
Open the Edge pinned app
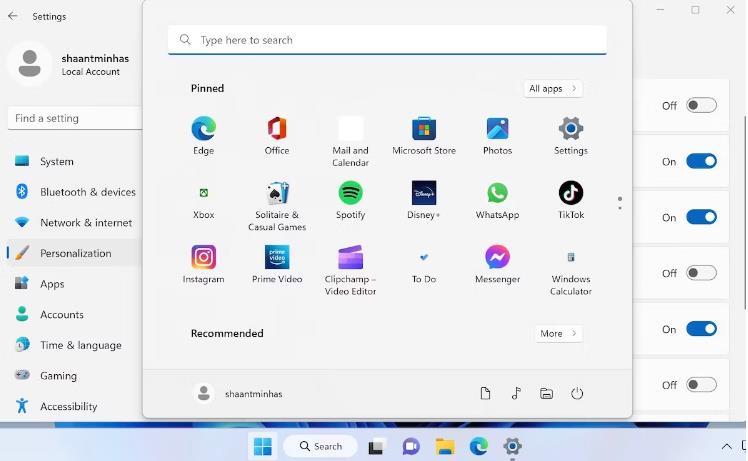click(x=204, y=136)
